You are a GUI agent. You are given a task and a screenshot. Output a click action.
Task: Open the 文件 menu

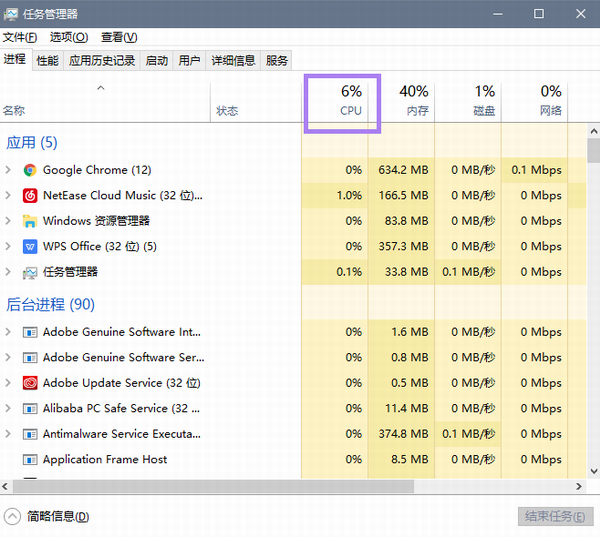click(20, 37)
